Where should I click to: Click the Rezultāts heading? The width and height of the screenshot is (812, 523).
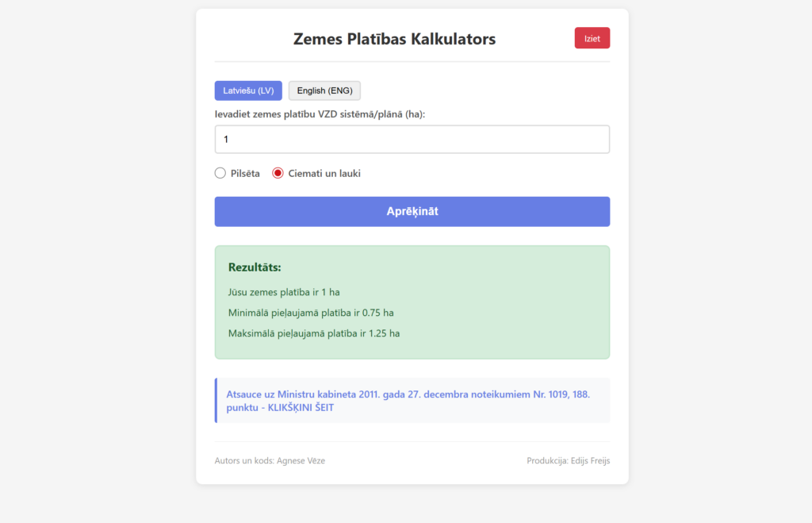tap(255, 267)
